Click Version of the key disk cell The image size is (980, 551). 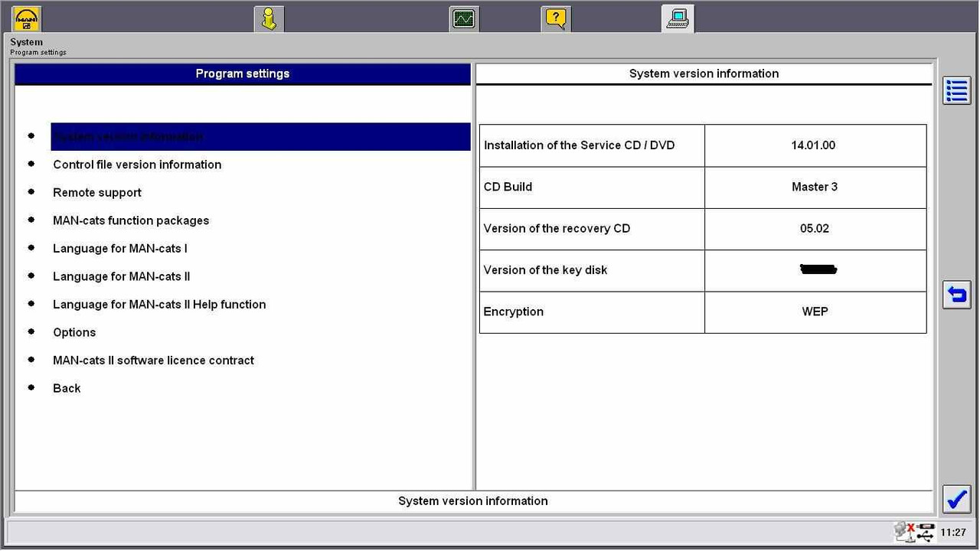[x=592, y=270]
